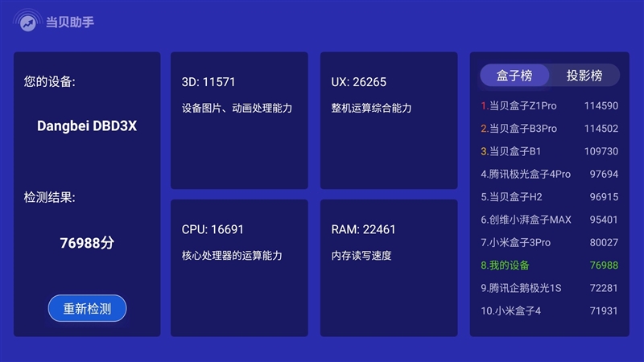Select 腾讯极光盒子4Pro in ranking list

549,174
